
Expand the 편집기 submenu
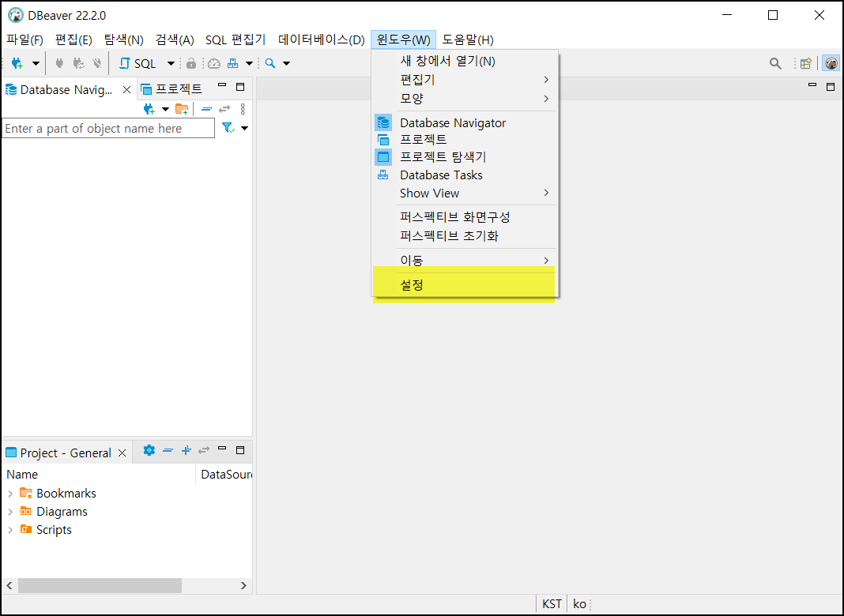[465, 80]
